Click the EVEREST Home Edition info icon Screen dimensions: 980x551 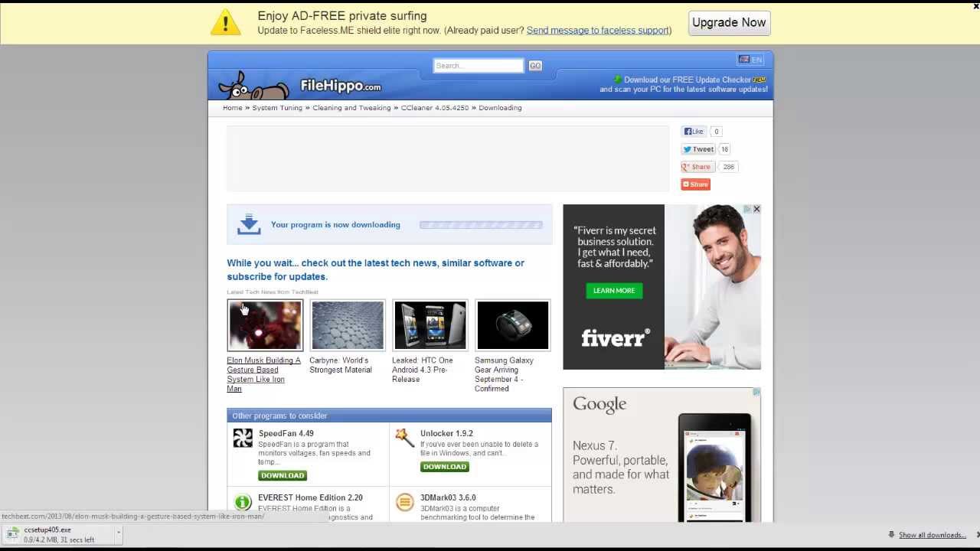click(243, 502)
